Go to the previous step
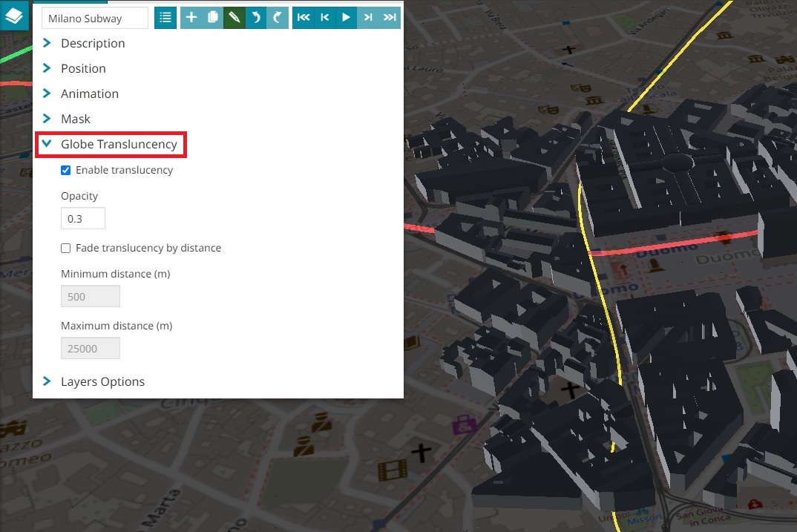This screenshot has width=797, height=532. coord(325,18)
